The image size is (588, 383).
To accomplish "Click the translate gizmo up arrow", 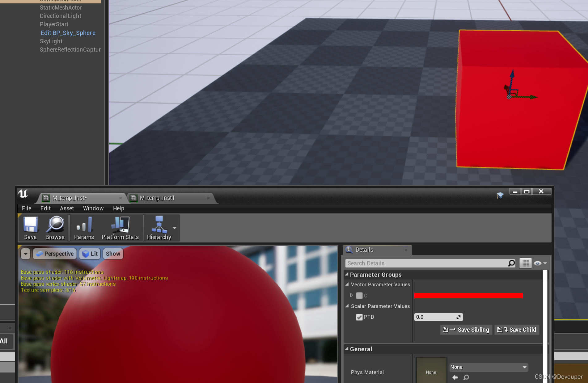I will coord(512,74).
